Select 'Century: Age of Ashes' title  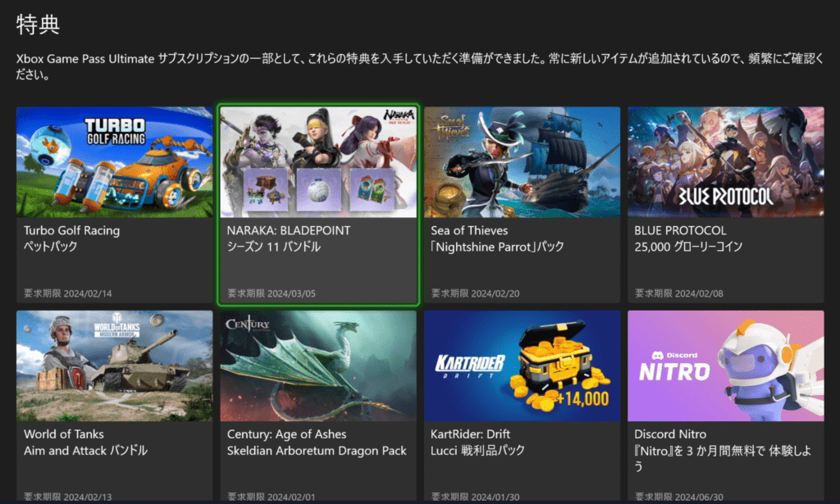(286, 434)
